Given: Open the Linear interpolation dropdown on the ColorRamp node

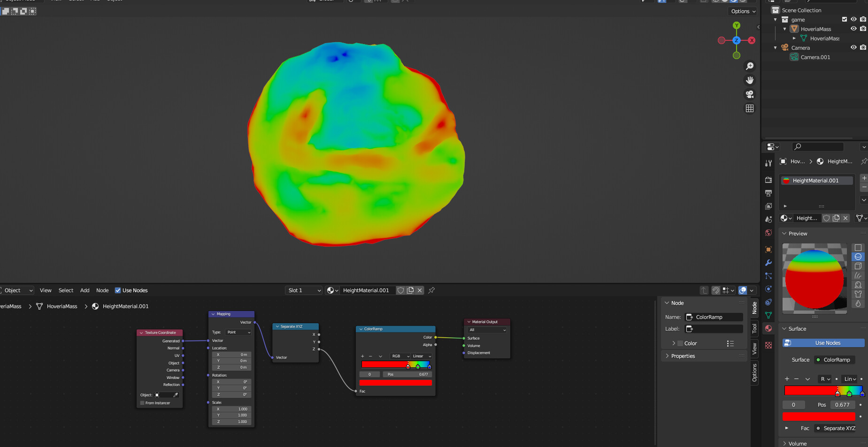Looking at the screenshot, I should pyautogui.click(x=420, y=356).
